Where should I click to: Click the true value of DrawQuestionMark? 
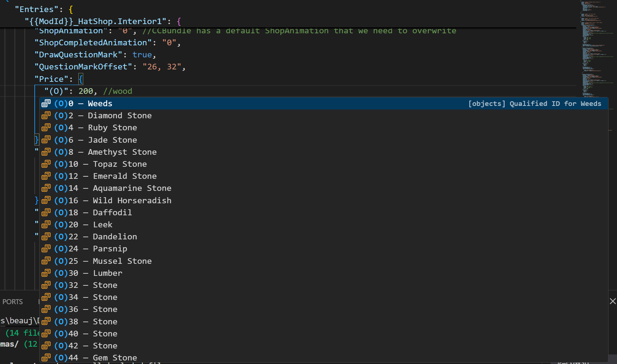click(142, 55)
